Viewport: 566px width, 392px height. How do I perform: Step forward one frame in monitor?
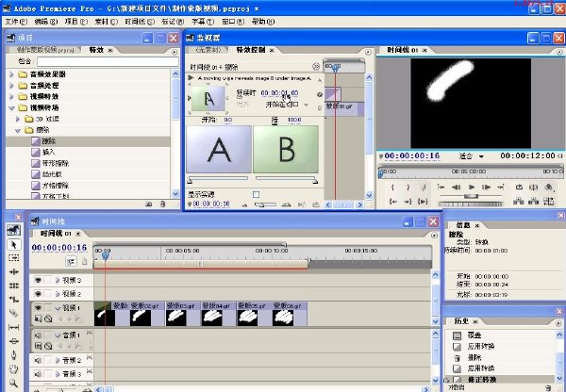(486, 188)
